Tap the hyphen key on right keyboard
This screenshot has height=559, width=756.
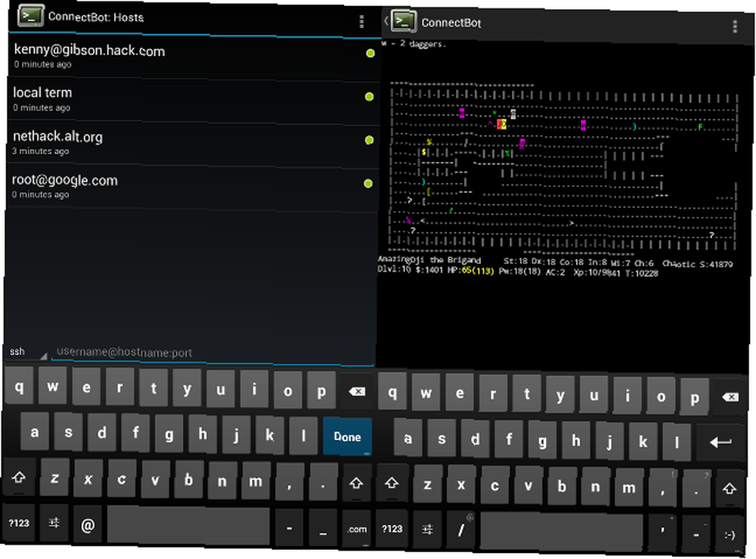(x=696, y=534)
